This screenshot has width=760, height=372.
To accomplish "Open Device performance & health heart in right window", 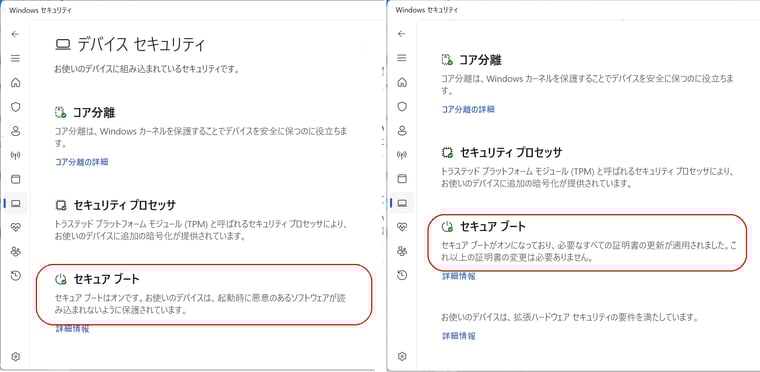I will pos(401,227).
